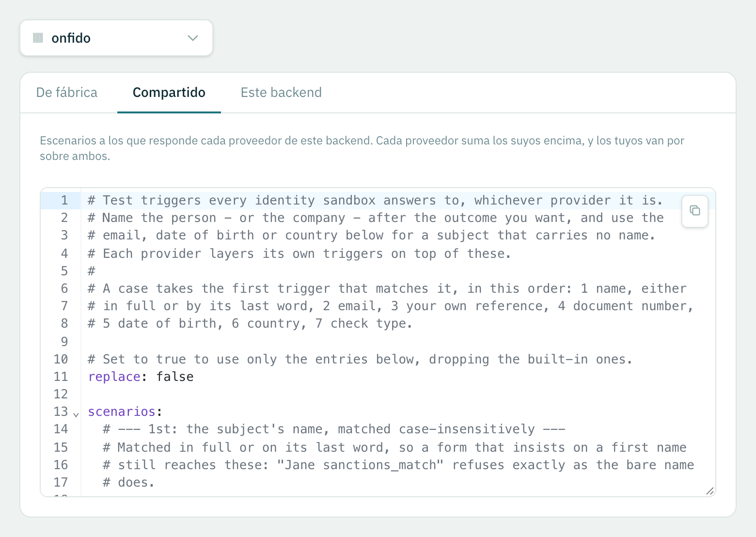The image size is (756, 537).
Task: Copy the editor contents with the copy icon
Action: click(694, 211)
